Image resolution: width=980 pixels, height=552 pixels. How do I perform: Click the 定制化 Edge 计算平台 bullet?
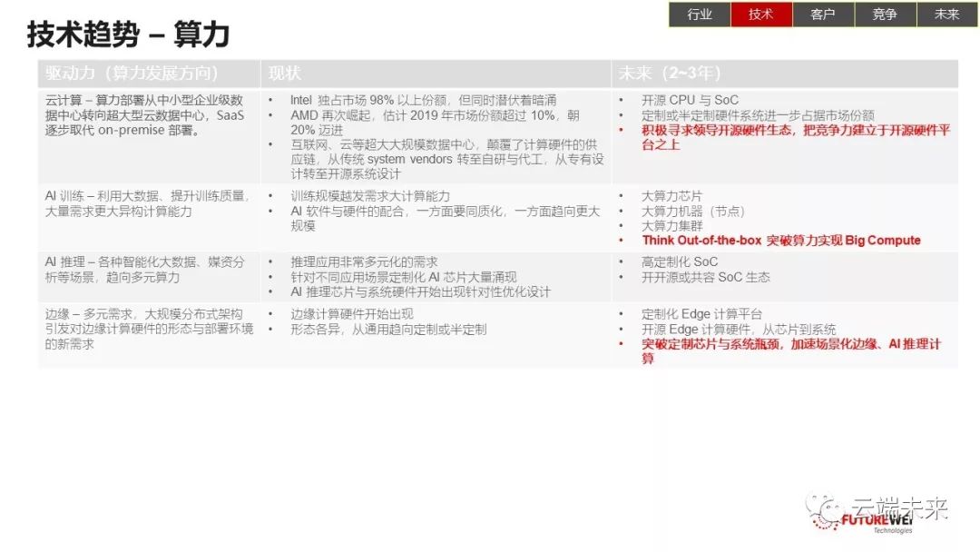point(701,314)
